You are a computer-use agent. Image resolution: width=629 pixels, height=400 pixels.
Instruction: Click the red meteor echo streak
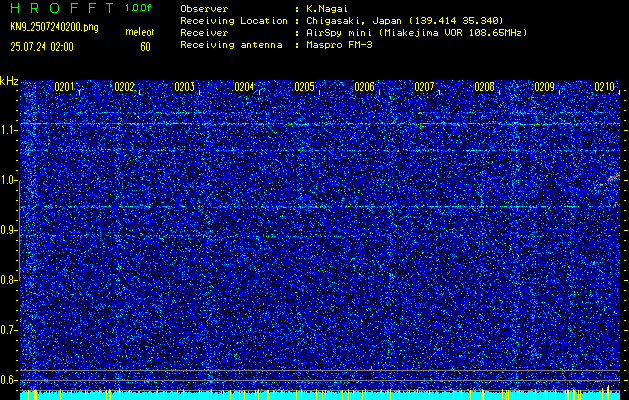[x=614, y=177]
